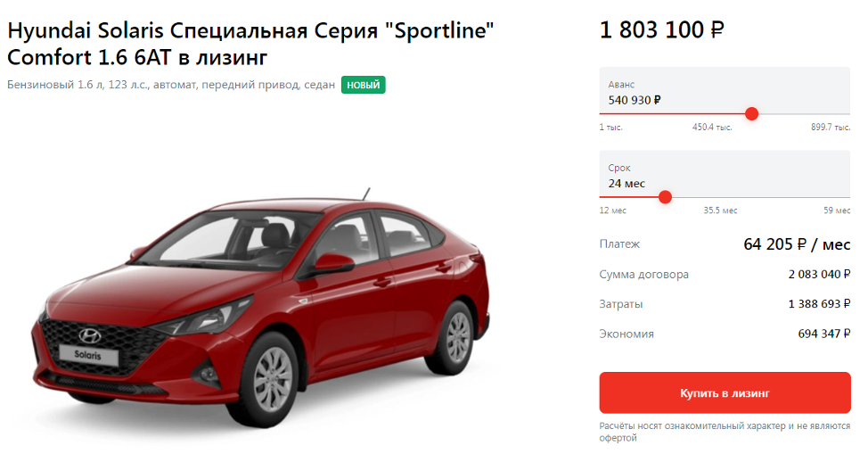Click the Аванс slider handle
This screenshot has height=462, width=868.
click(751, 113)
